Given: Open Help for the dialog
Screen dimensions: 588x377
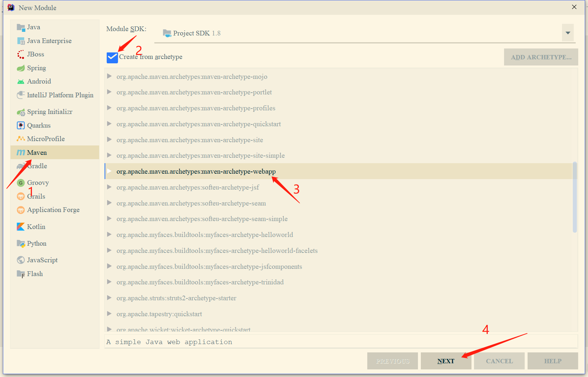Looking at the screenshot, I should click(x=553, y=361).
